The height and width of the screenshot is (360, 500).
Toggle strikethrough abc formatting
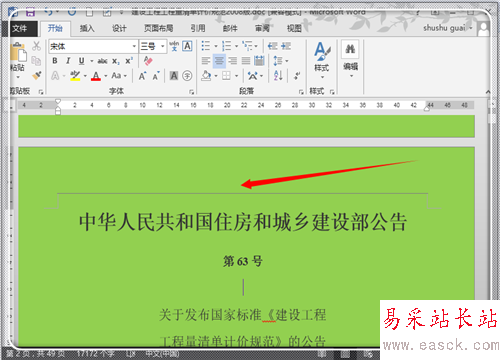coord(102,61)
